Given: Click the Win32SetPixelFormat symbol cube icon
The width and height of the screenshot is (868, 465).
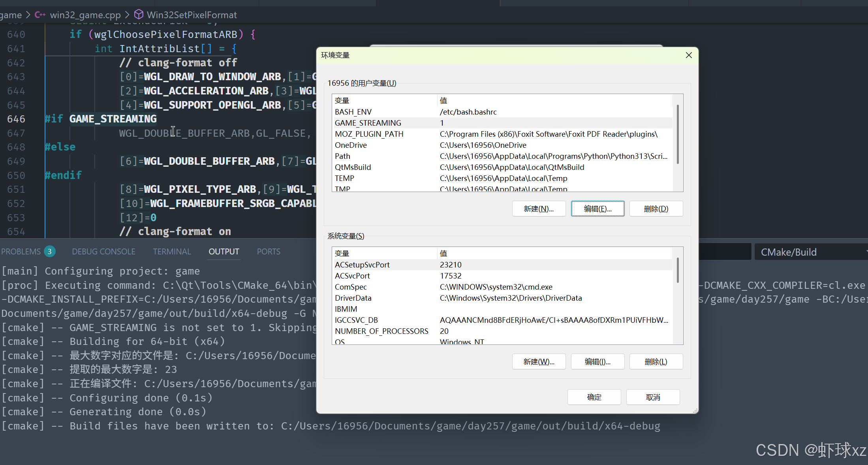Looking at the screenshot, I should click(x=139, y=15).
